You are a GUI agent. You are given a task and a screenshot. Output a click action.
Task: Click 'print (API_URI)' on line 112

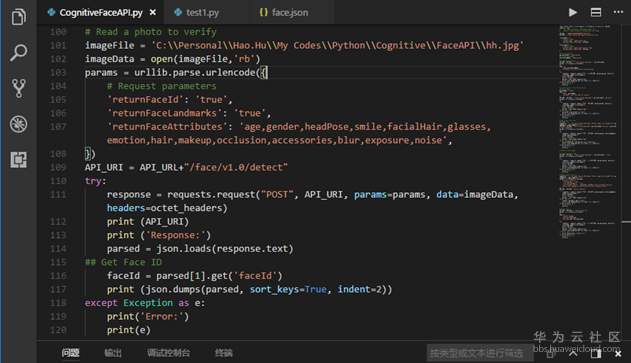(x=148, y=221)
